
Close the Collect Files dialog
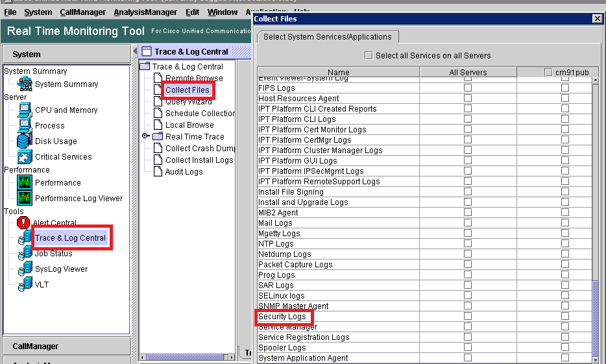point(597,19)
